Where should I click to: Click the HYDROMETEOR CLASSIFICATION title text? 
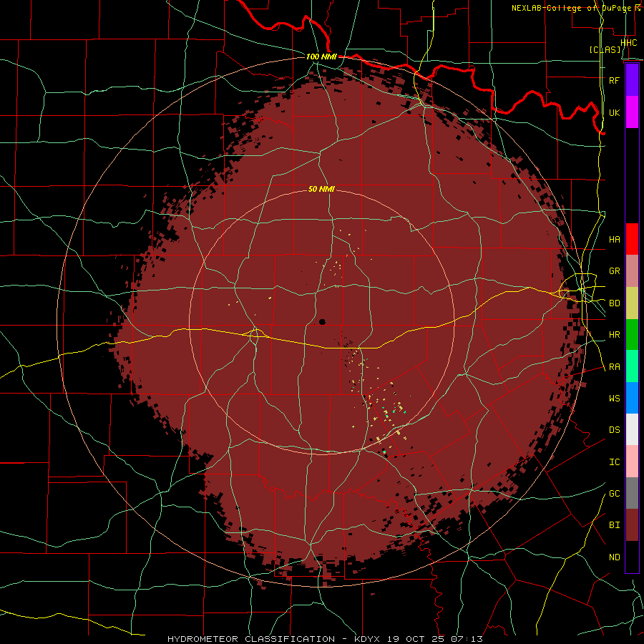tap(251, 639)
